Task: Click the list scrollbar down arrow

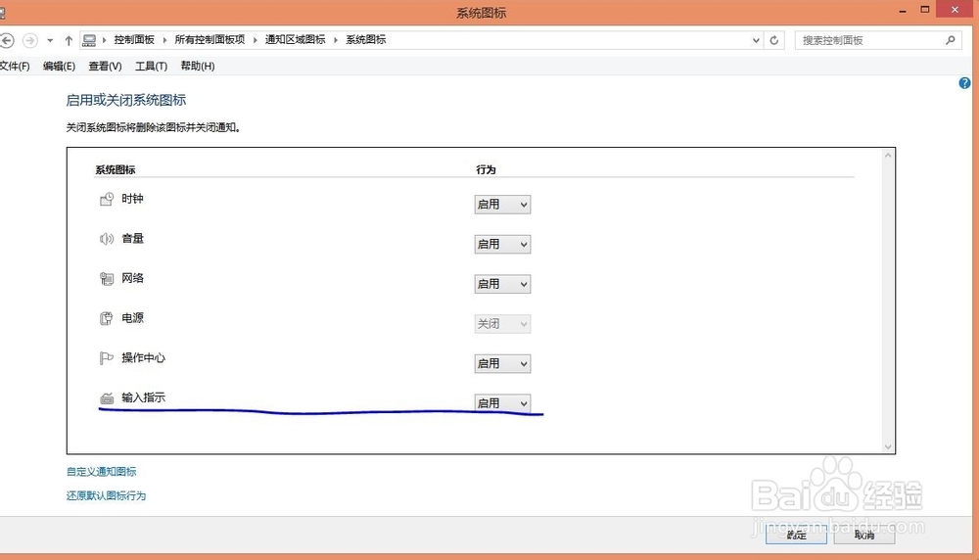Action: 888,447
